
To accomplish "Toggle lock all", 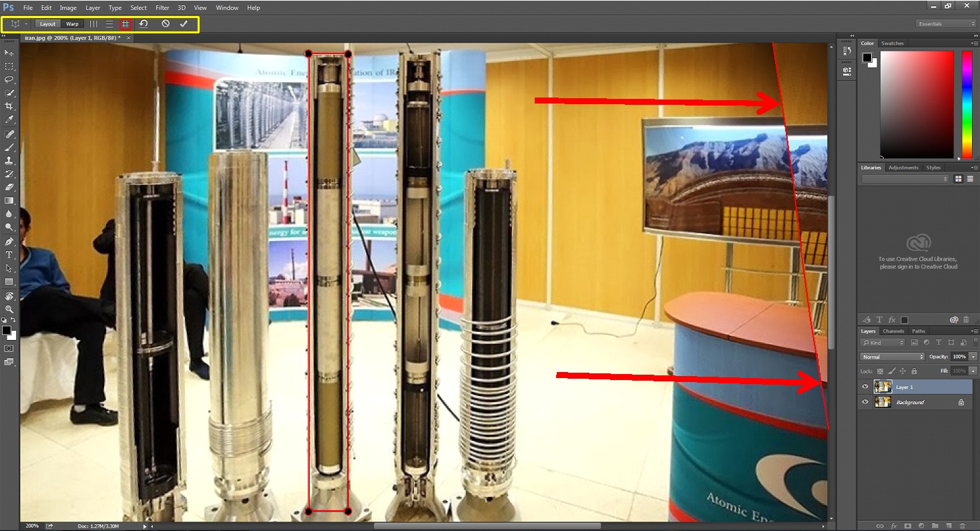I will pyautogui.click(x=914, y=371).
